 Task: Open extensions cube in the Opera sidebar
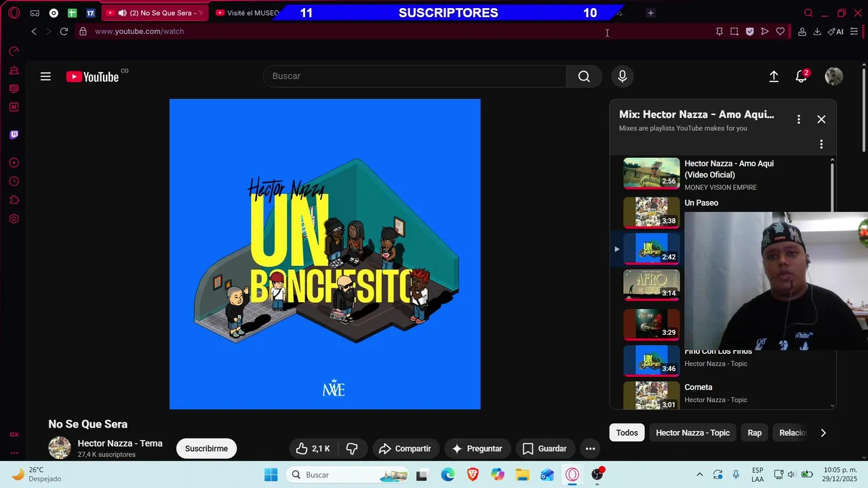click(14, 200)
